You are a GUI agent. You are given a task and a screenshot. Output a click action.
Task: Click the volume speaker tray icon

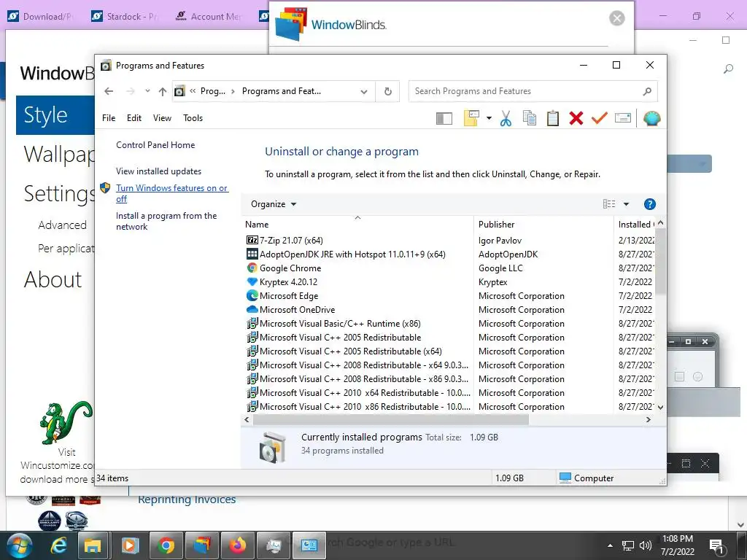(x=645, y=545)
